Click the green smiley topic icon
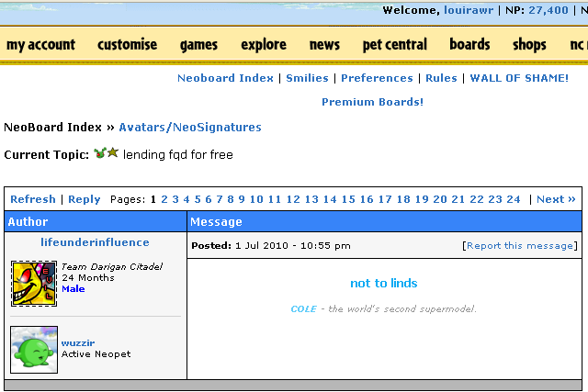This screenshot has width=588, height=392. 100,153
